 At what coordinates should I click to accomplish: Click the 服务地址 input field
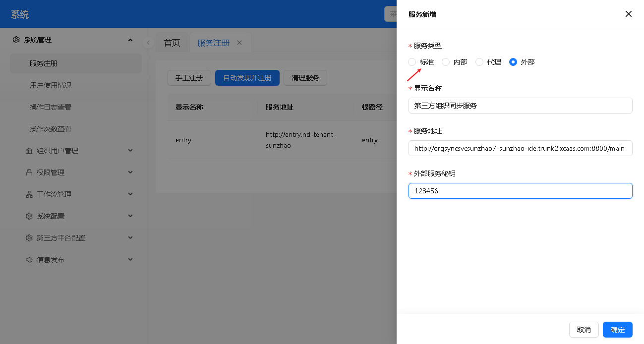pos(520,148)
